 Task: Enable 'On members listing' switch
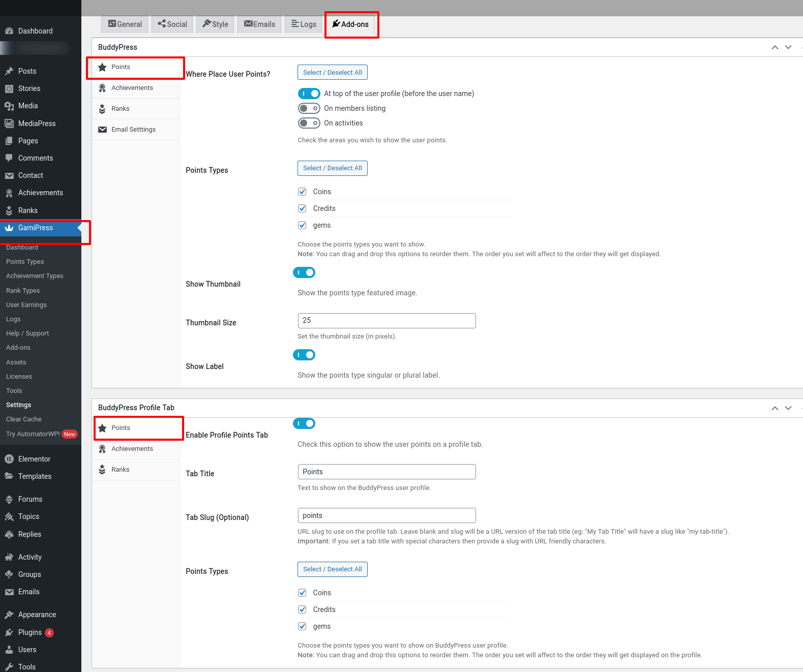pyautogui.click(x=309, y=108)
